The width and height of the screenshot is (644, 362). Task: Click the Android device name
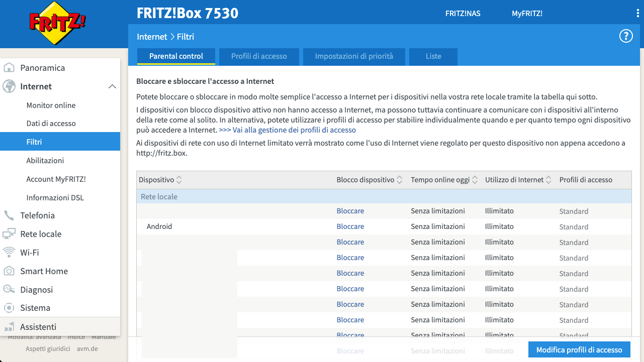(x=159, y=226)
